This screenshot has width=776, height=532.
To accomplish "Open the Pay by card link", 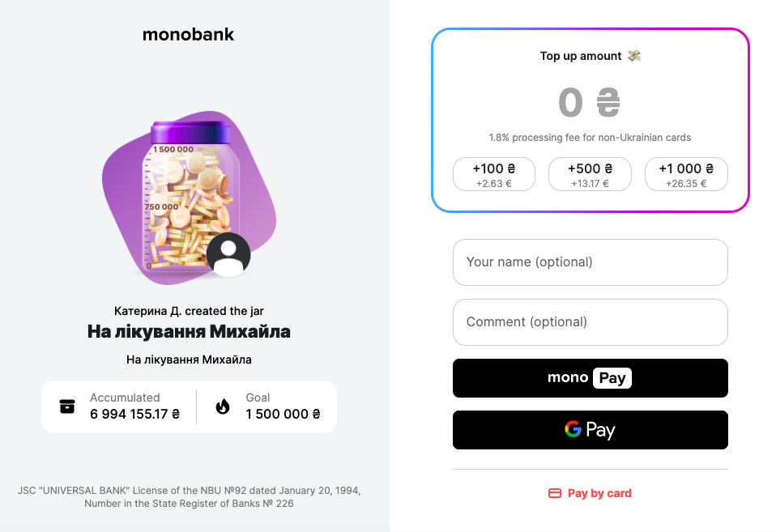I will [x=590, y=493].
